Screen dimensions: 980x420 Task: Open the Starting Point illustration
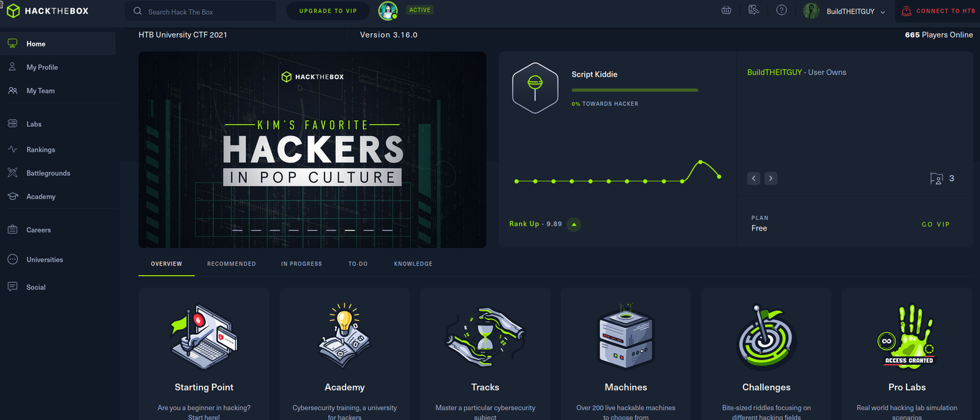coord(204,337)
